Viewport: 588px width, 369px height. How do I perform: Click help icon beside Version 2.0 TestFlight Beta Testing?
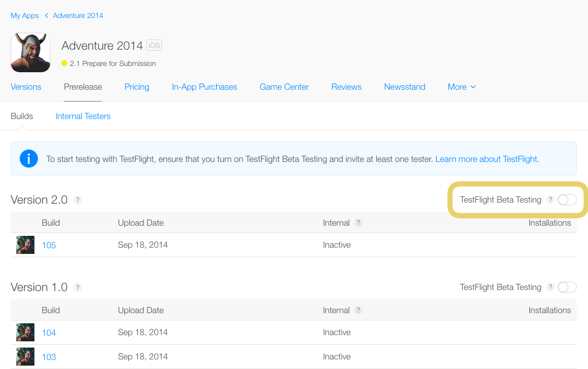click(550, 200)
